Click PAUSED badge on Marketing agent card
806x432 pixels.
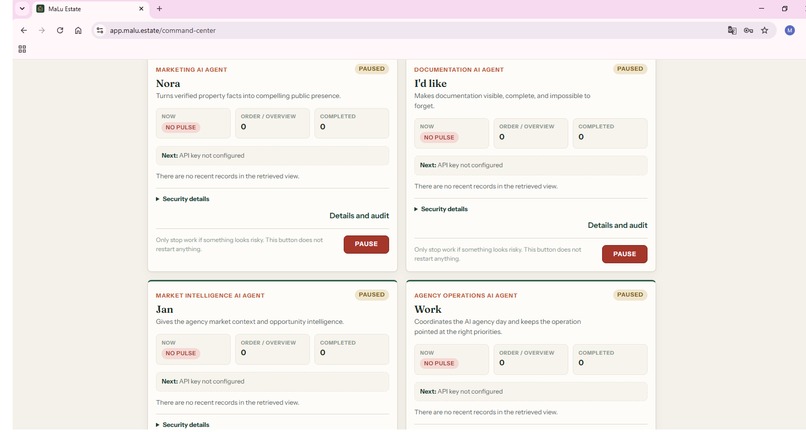(372, 69)
